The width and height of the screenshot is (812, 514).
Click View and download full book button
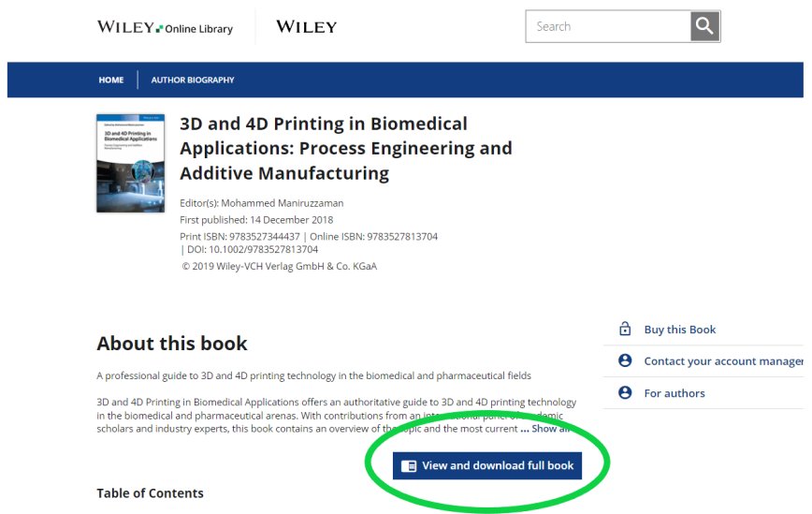tap(486, 466)
